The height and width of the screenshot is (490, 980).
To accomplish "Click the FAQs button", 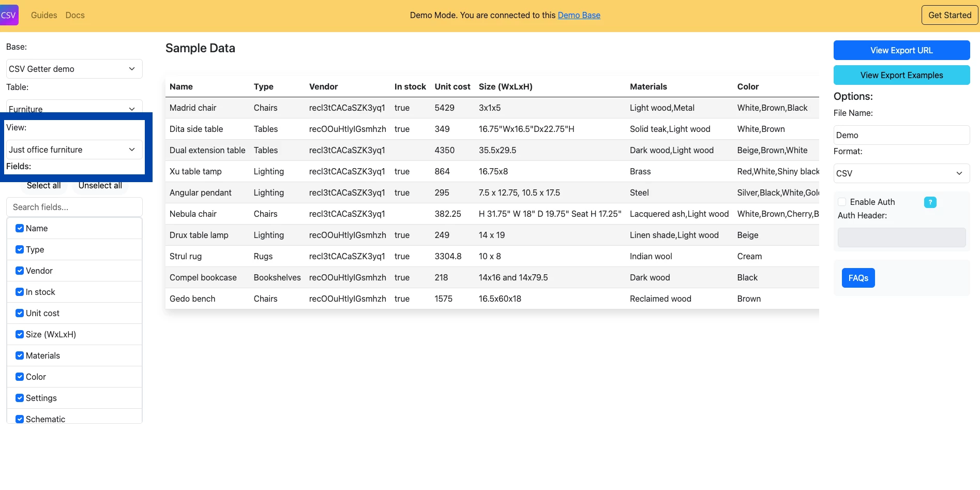I will [858, 278].
